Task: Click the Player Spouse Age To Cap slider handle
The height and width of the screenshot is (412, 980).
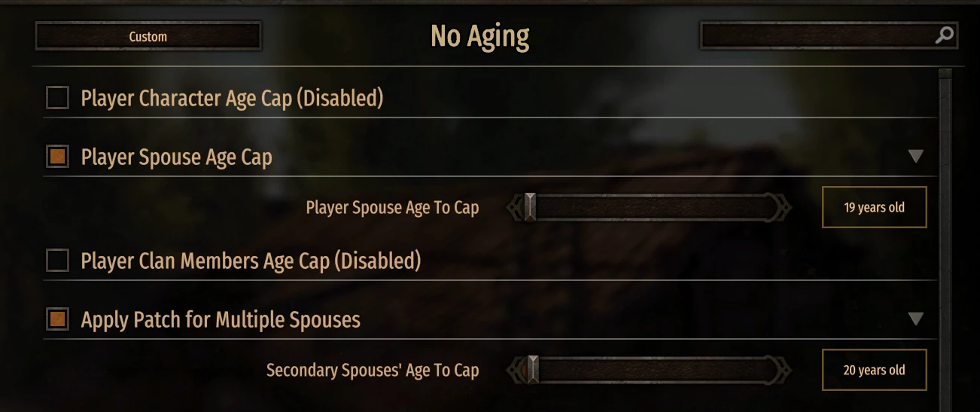Action: [x=530, y=207]
